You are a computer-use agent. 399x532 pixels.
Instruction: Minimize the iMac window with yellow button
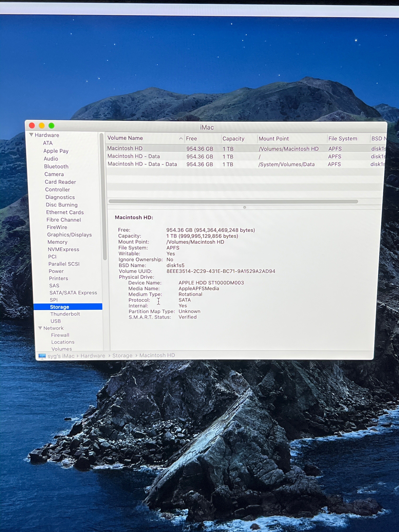pyautogui.click(x=42, y=125)
